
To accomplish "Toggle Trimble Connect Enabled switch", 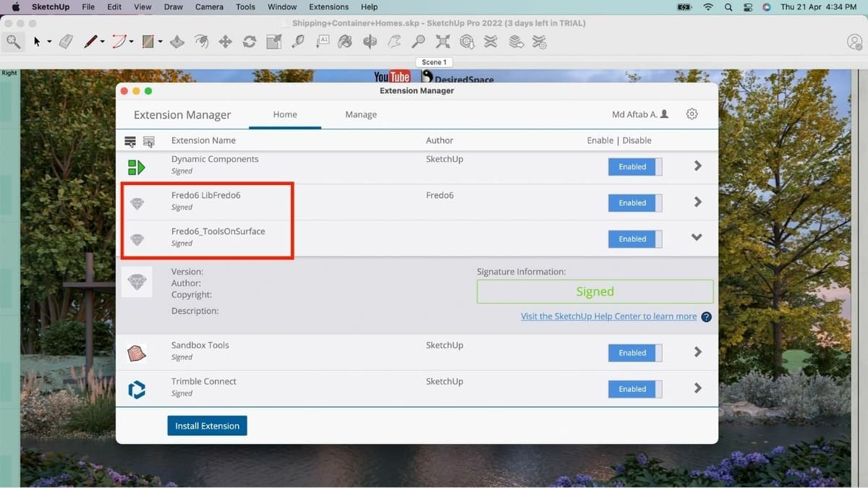I will tap(635, 389).
